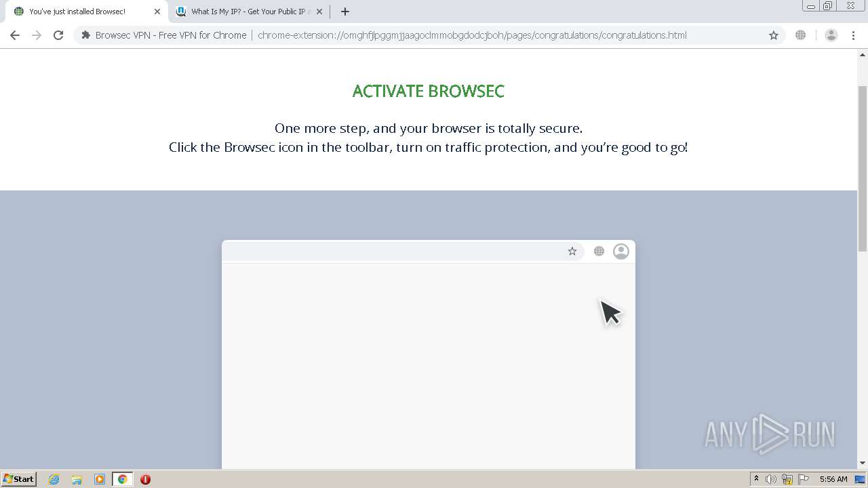Switch to "You've just installed Browsec!" tab
The width and height of the screenshot is (868, 488).
84,12
